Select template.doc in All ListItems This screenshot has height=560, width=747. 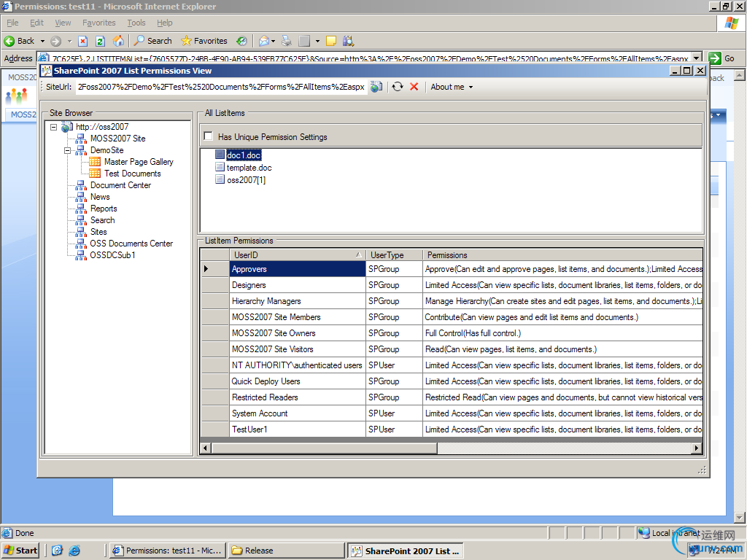pos(249,168)
